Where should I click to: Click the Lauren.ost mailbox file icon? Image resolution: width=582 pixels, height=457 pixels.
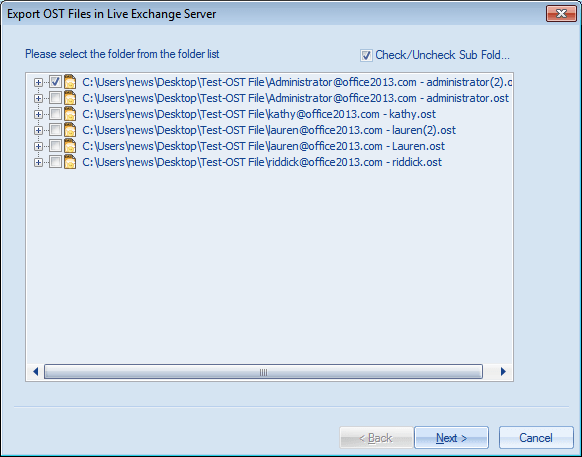point(70,146)
